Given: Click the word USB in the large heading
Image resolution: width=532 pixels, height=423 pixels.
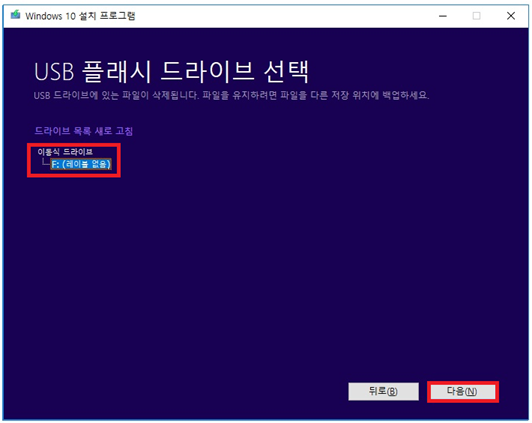Looking at the screenshot, I should (54, 72).
